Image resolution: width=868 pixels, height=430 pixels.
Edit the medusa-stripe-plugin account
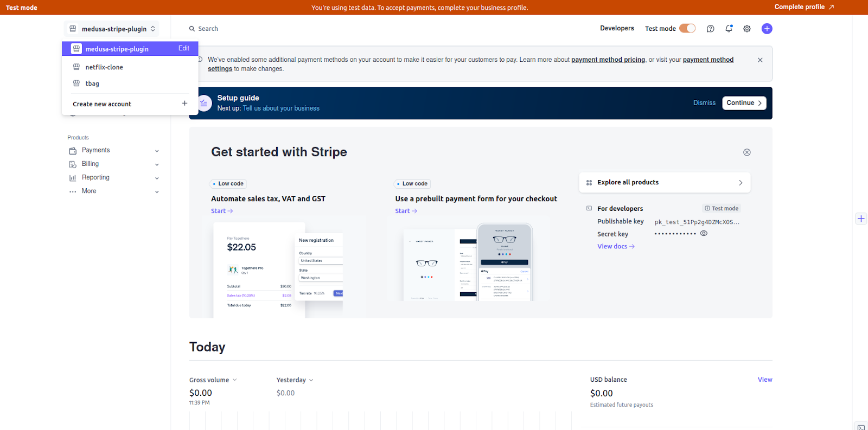pyautogui.click(x=184, y=48)
